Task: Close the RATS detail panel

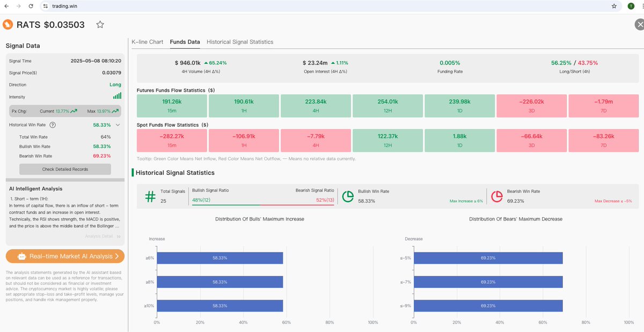Action: (x=639, y=25)
